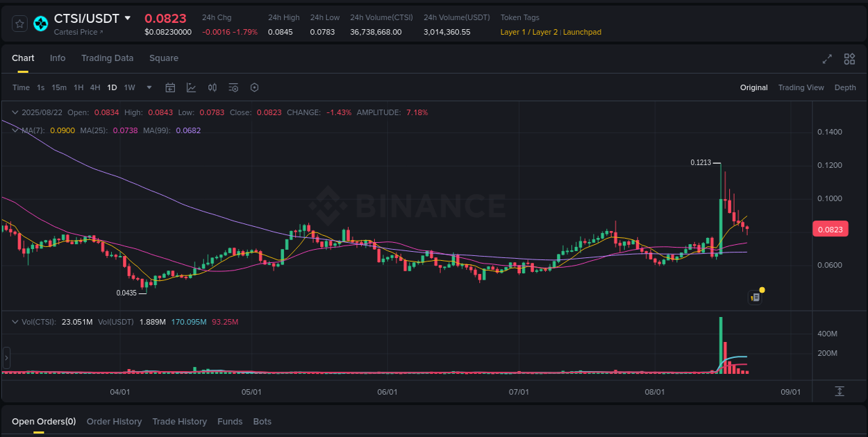868x437 pixels.
Task: Toggle the favorite star for CTSI/USDT
Action: [19, 23]
